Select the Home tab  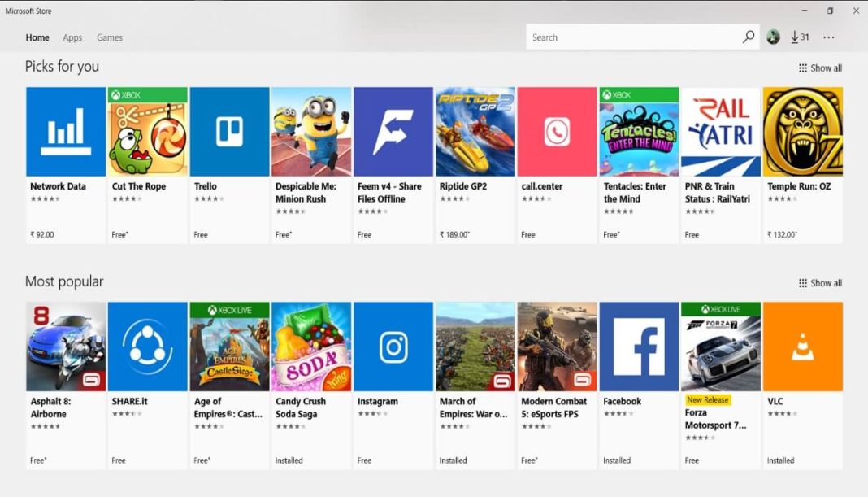click(x=37, y=37)
